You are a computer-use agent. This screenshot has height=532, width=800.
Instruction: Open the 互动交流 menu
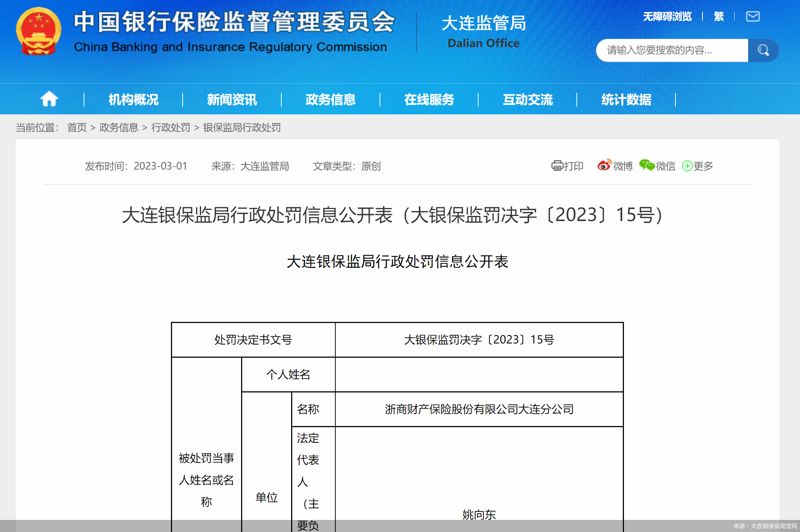tap(527, 99)
